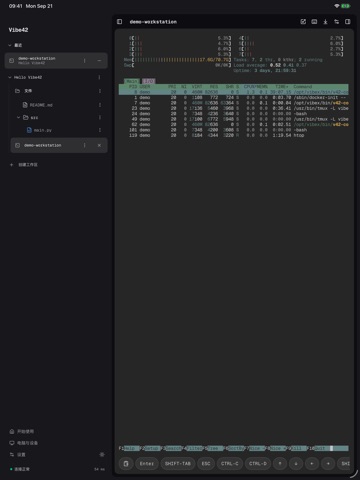Tap the CTRL-C key button
The height and width of the screenshot is (480, 360).
pyautogui.click(x=230, y=464)
